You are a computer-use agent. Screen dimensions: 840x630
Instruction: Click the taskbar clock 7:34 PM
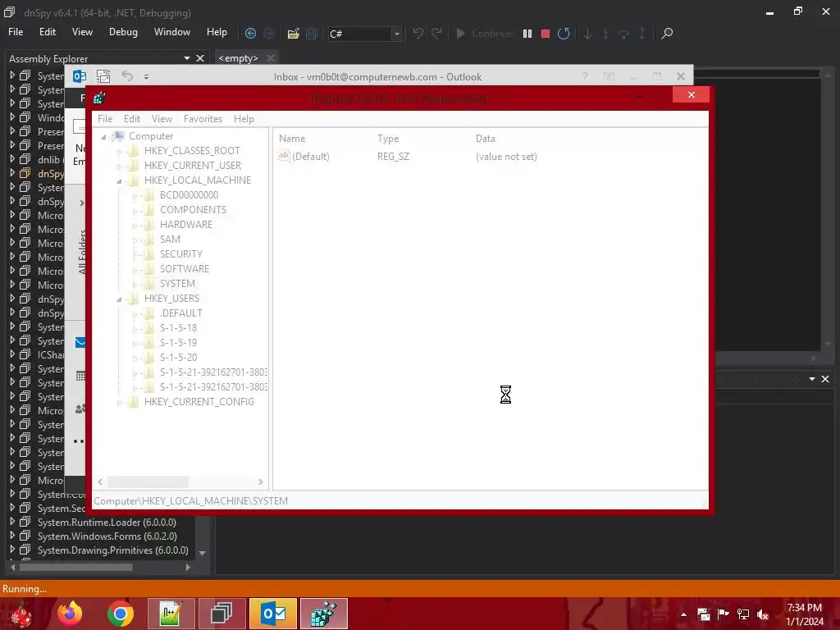click(804, 608)
